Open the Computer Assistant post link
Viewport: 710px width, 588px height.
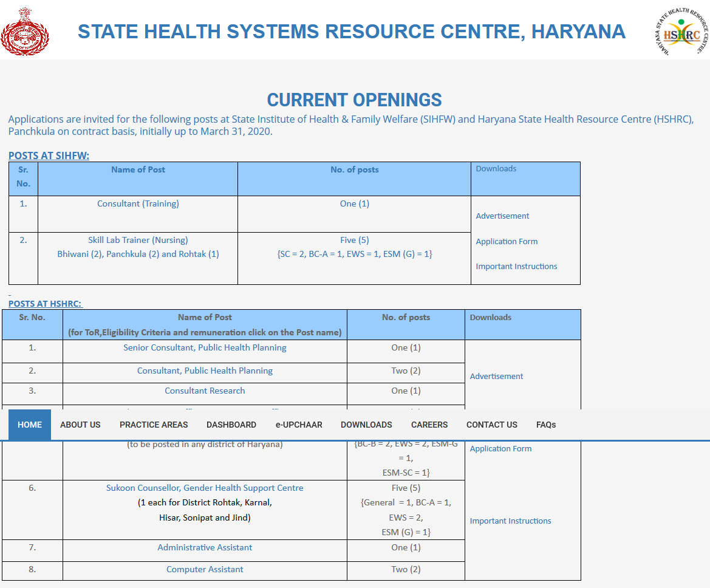click(205, 569)
